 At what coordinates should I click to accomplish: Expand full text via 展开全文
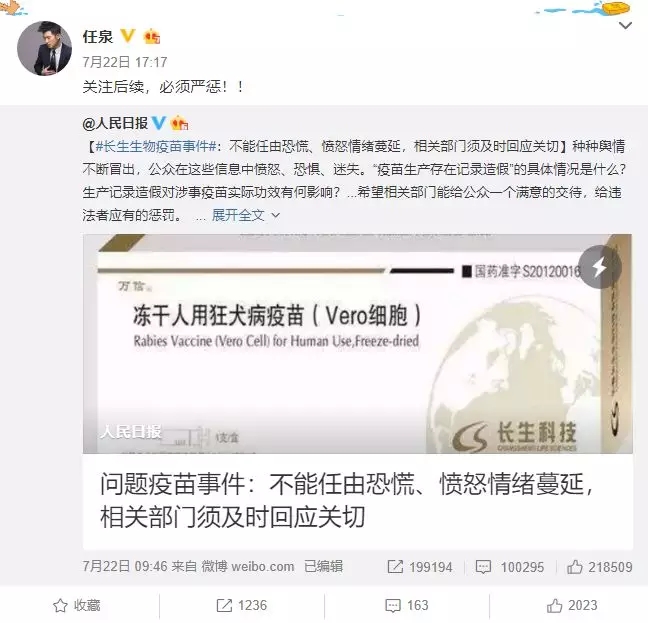click(x=246, y=215)
